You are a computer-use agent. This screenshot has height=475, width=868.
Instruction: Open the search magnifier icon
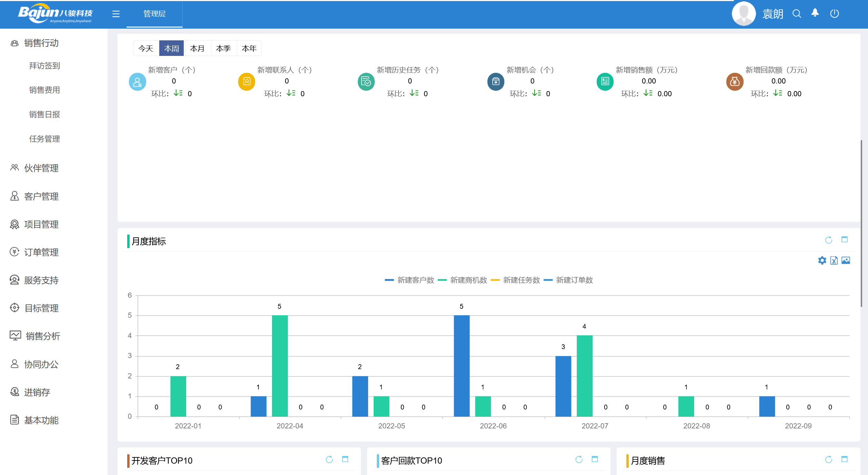(796, 14)
